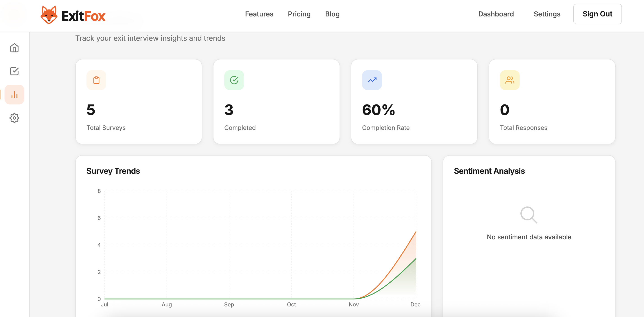This screenshot has height=317, width=644.
Task: Select the Home icon in the sidebar
Action: click(14, 48)
